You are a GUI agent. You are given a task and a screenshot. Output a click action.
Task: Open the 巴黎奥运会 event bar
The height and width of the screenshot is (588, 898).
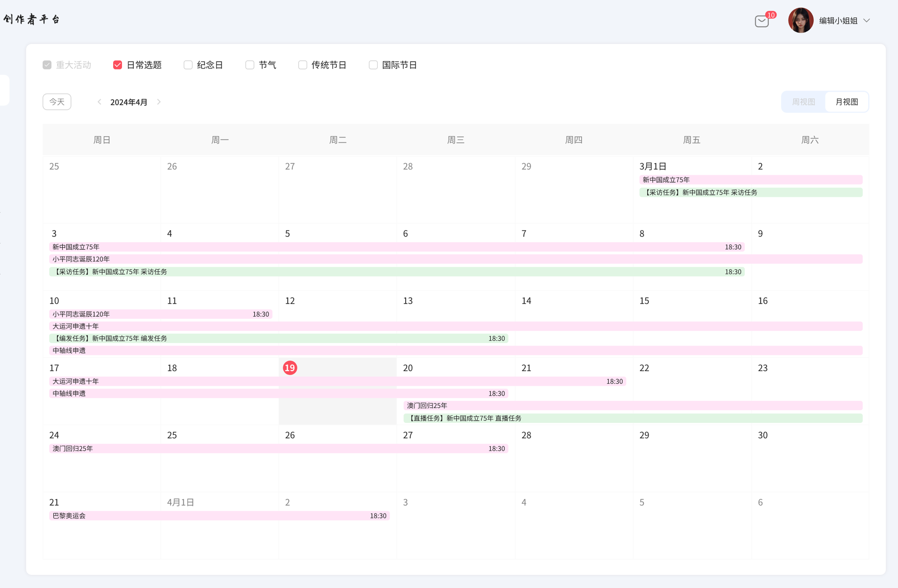pos(219,516)
